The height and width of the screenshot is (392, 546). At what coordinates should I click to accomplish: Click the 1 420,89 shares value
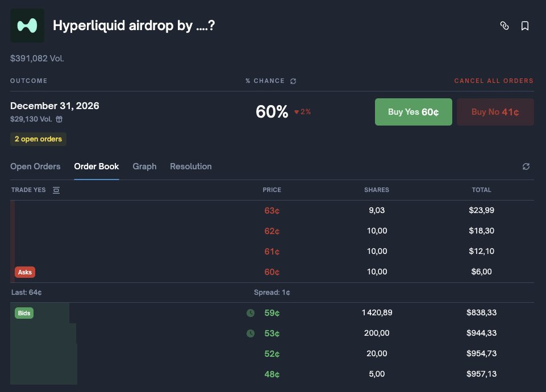[377, 312]
